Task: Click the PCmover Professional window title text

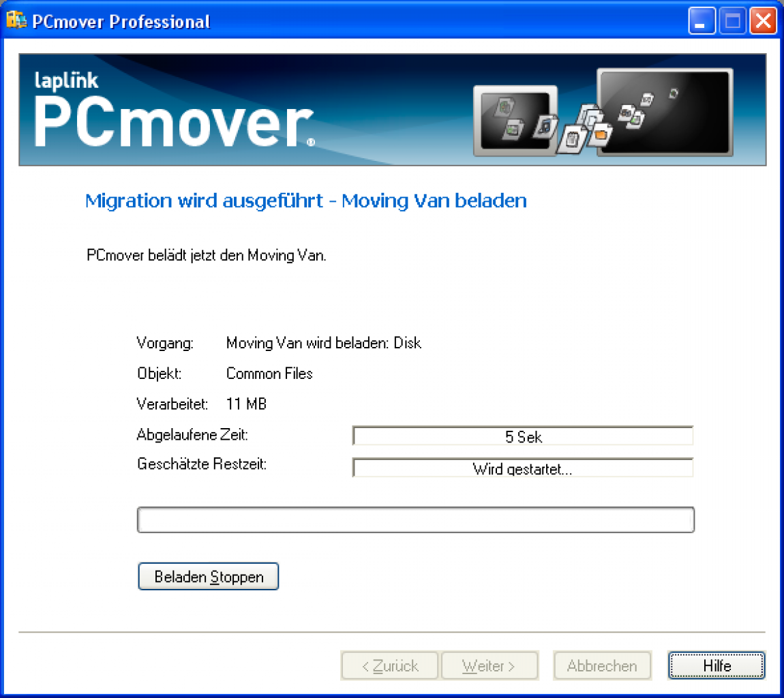Action: point(121,22)
